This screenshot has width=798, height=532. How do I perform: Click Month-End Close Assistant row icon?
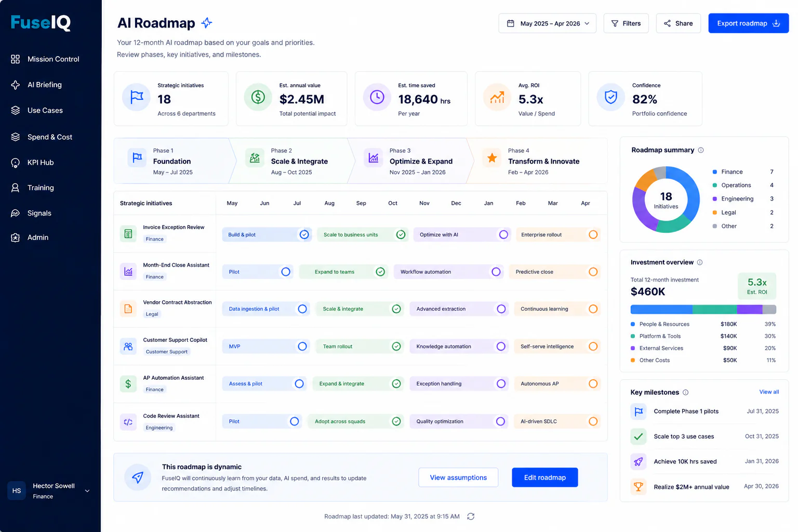pyautogui.click(x=128, y=271)
